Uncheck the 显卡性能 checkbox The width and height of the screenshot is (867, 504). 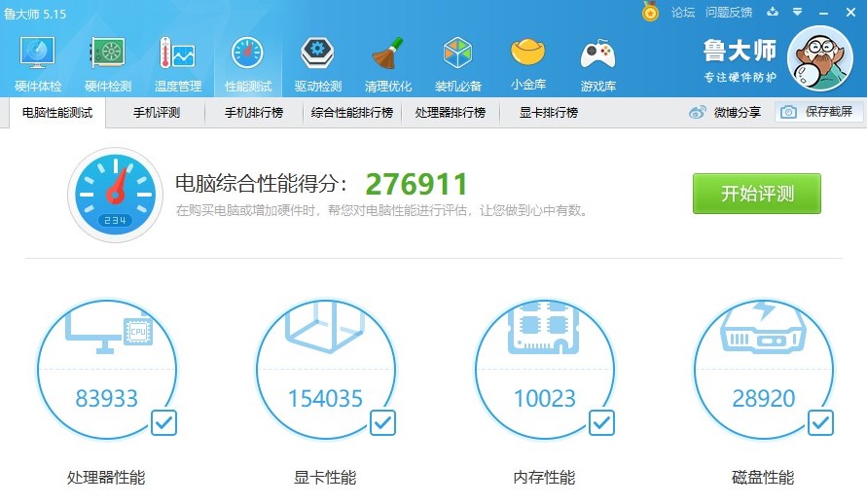click(x=382, y=423)
